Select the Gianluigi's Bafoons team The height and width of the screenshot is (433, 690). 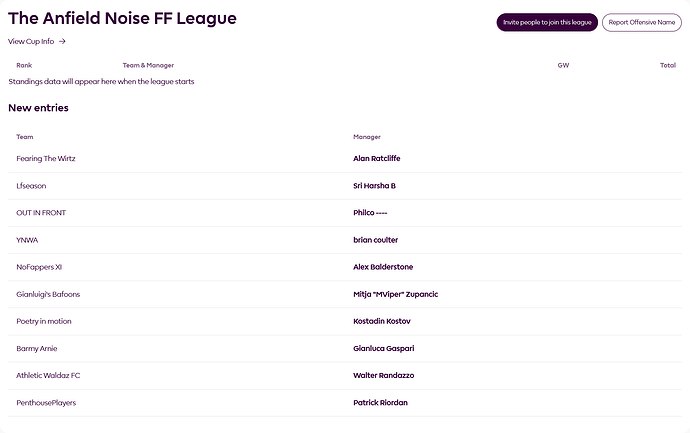[x=48, y=294]
